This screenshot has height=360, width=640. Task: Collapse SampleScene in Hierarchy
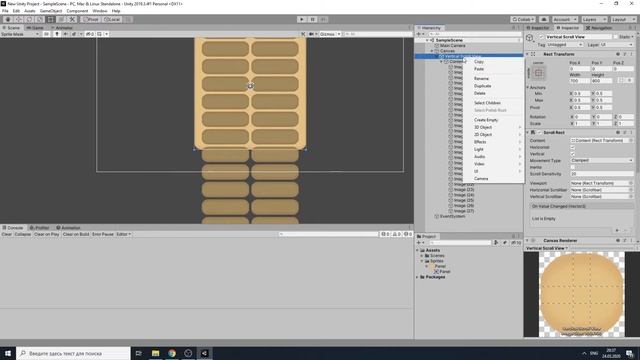427,40
